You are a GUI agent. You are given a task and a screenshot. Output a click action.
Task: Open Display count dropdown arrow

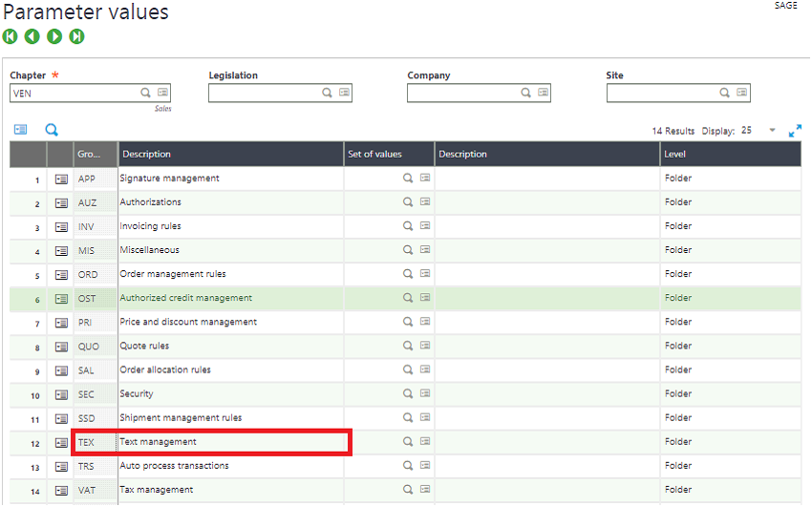point(772,131)
